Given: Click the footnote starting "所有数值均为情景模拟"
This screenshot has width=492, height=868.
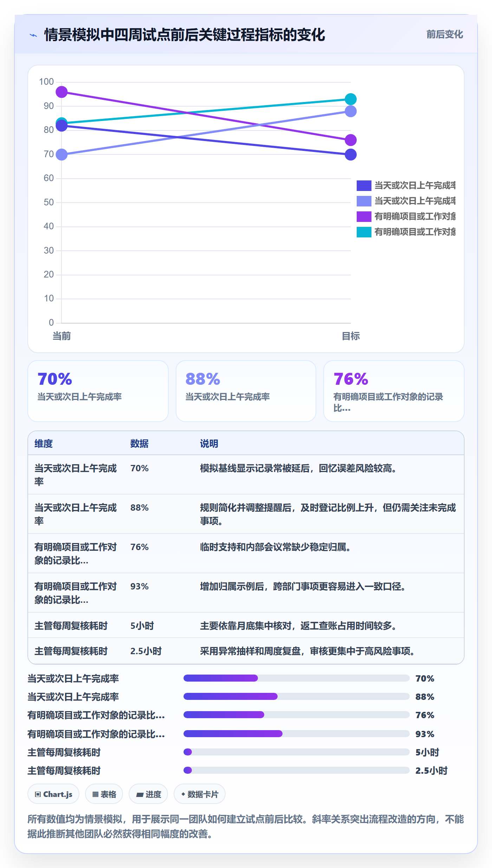Looking at the screenshot, I should pos(246,826).
